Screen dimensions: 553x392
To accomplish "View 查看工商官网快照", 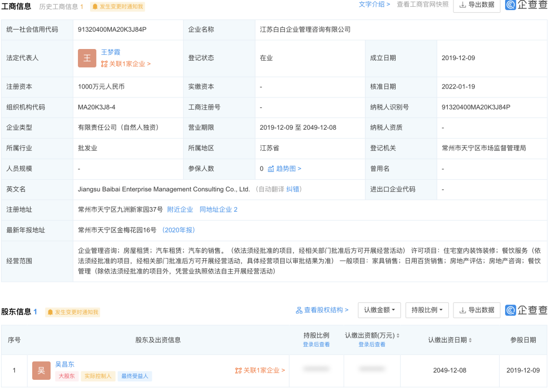I will coord(422,4).
